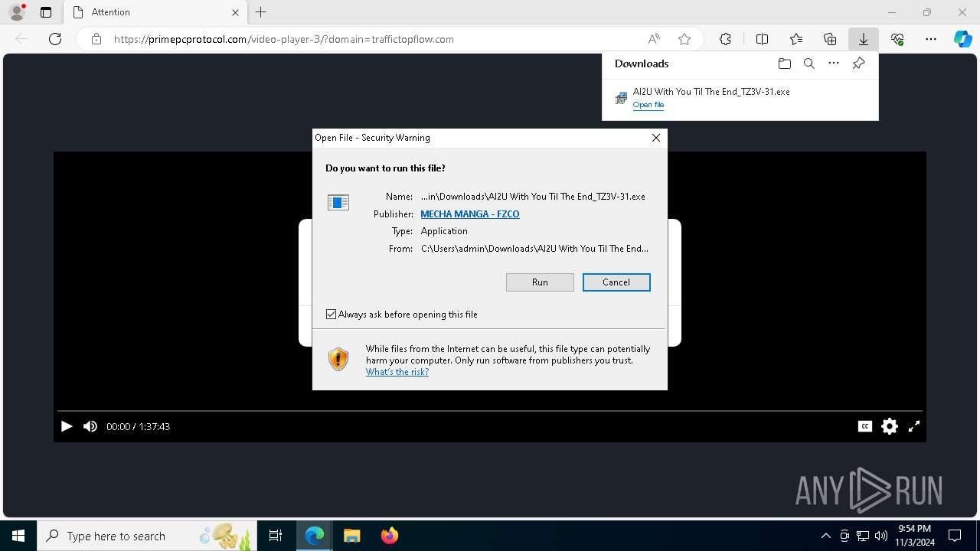Open Collections toolbar icon

830,39
